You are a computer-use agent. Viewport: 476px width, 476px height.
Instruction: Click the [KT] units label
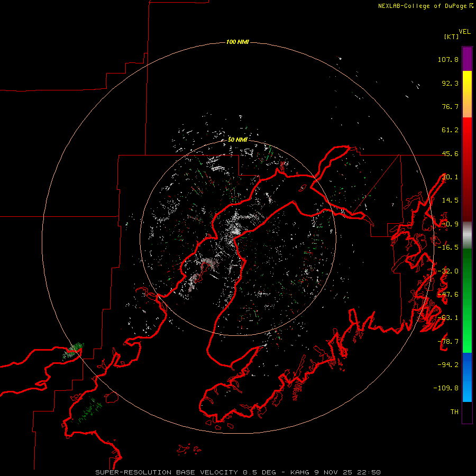pyautogui.click(x=452, y=36)
